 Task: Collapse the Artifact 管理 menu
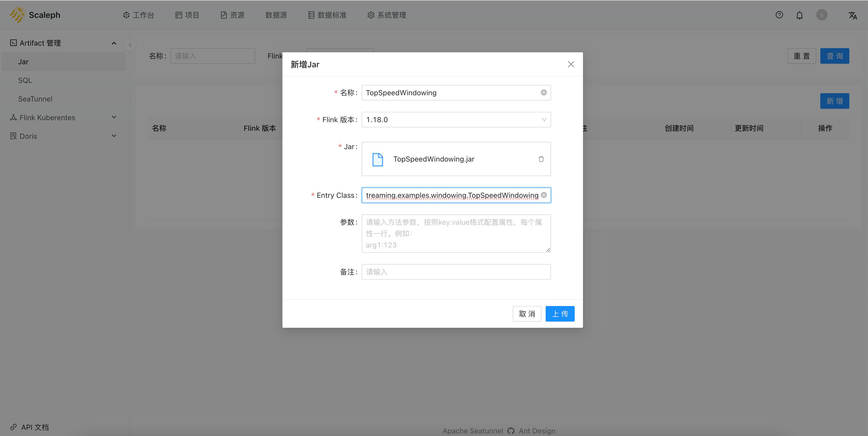pos(114,43)
